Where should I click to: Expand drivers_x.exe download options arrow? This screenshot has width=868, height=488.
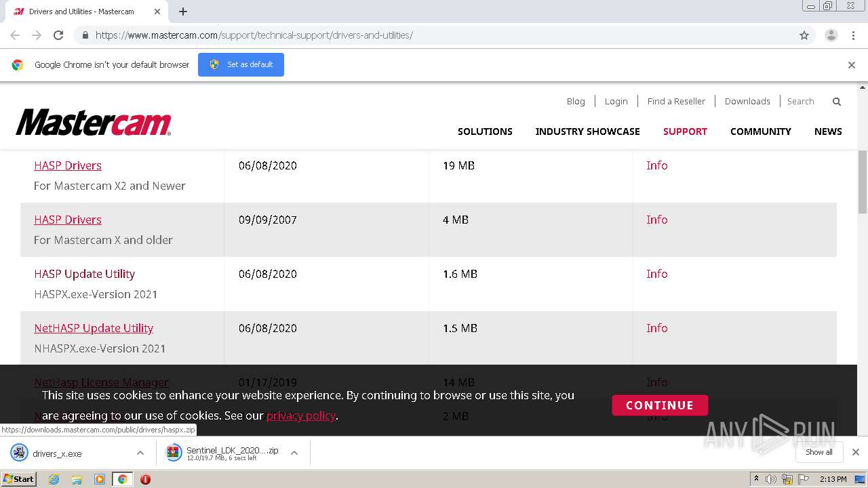coord(140,453)
